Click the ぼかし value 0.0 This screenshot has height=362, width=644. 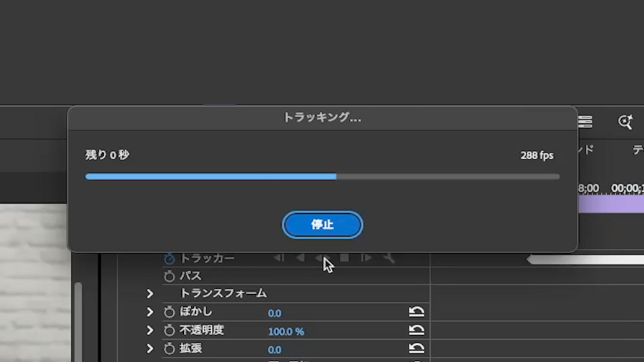(274, 313)
